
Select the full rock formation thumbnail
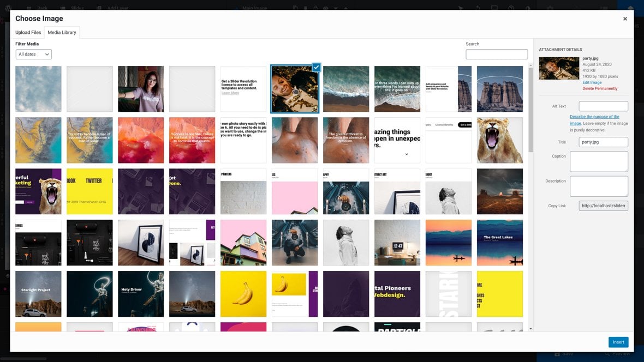click(500, 89)
